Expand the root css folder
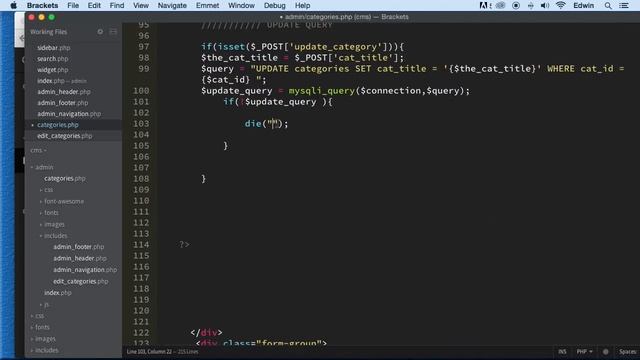 [x=32, y=316]
